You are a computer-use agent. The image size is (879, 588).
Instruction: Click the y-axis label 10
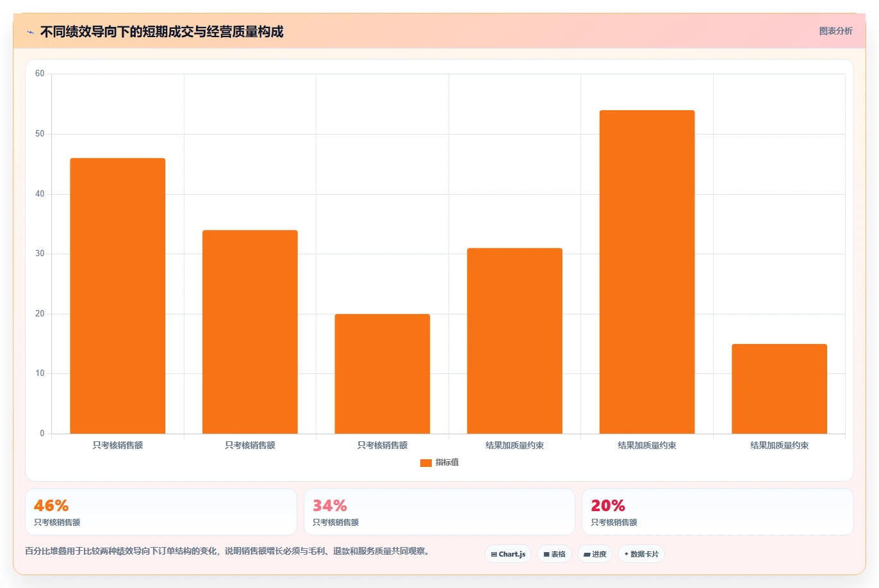point(40,373)
